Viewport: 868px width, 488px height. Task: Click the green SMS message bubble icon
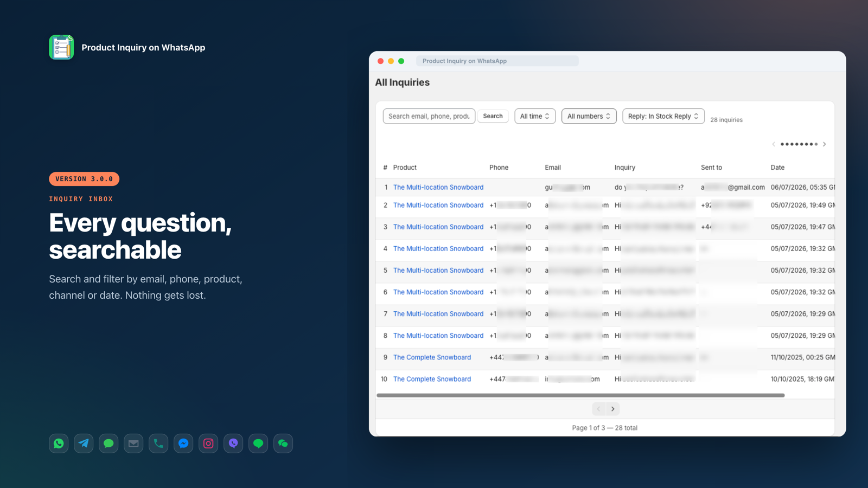point(108,444)
